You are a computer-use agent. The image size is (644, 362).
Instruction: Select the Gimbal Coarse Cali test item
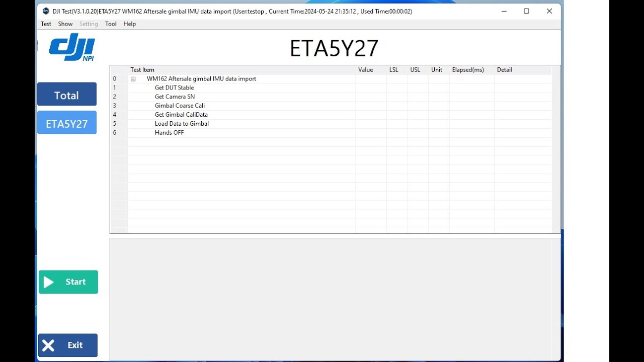[x=180, y=106]
